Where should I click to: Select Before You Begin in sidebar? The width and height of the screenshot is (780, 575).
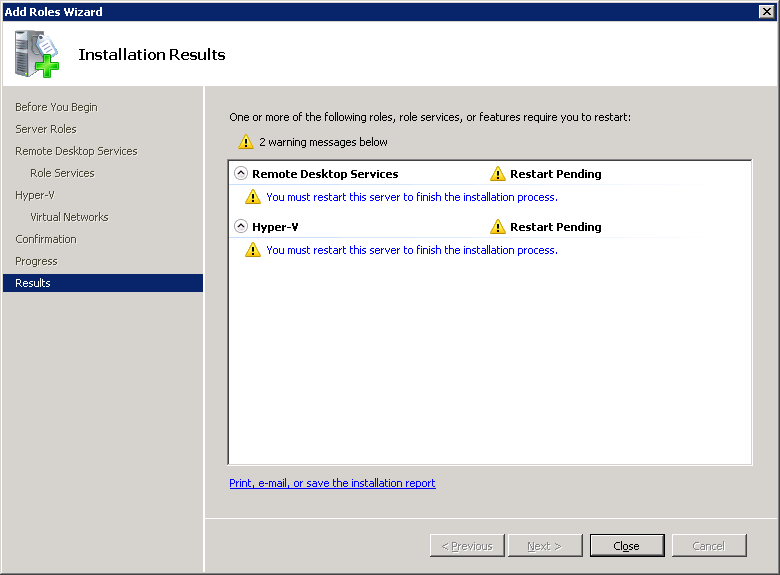click(x=56, y=107)
